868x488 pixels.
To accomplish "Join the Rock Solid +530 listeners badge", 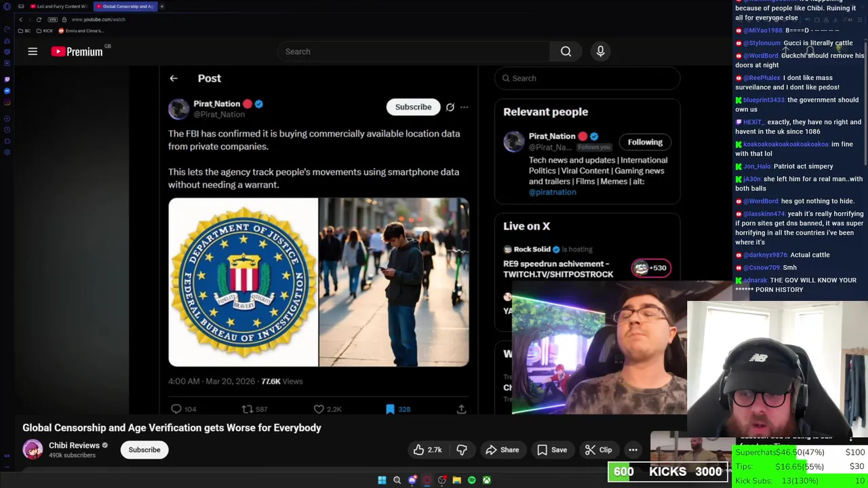I will [x=651, y=268].
